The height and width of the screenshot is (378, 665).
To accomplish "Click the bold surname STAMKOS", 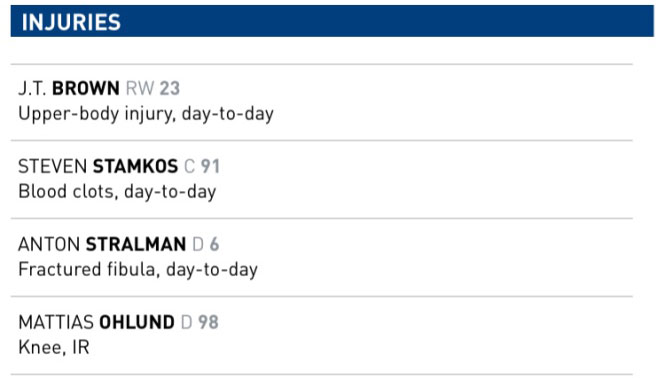I will coord(135,166).
